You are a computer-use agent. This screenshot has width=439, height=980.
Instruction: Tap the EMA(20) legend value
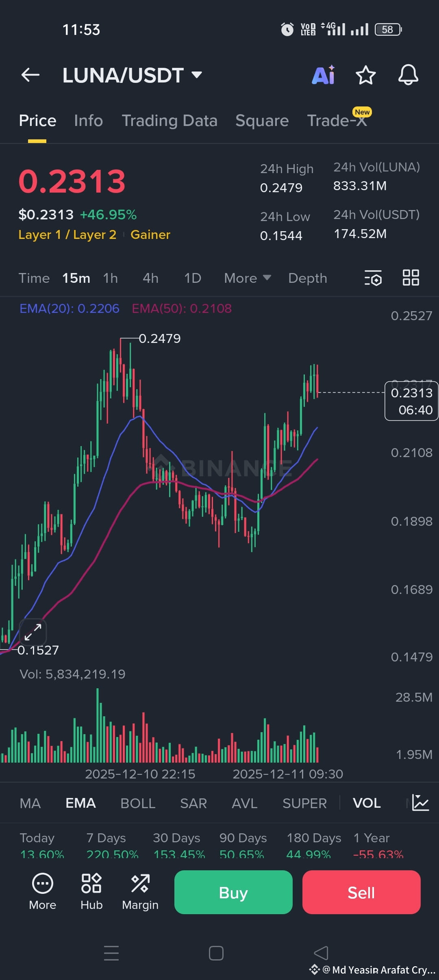point(70,308)
